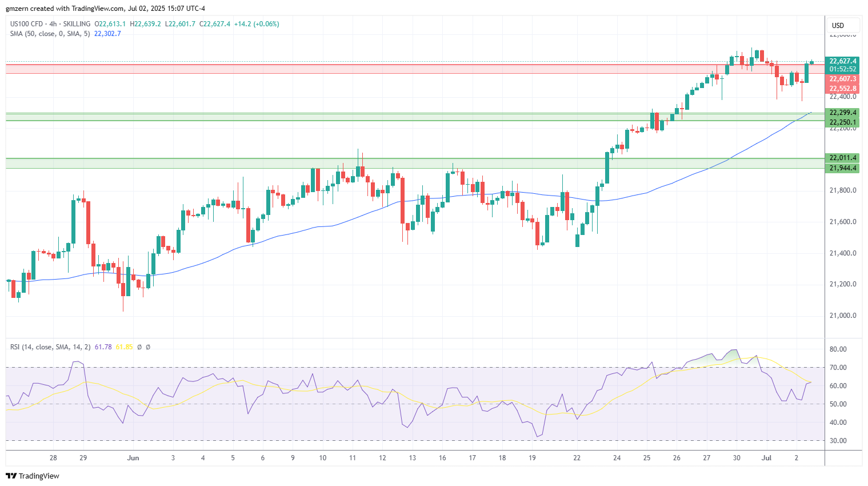868x486 pixels.
Task: Click the 21,400.0 price axis tick
Action: tap(843, 253)
